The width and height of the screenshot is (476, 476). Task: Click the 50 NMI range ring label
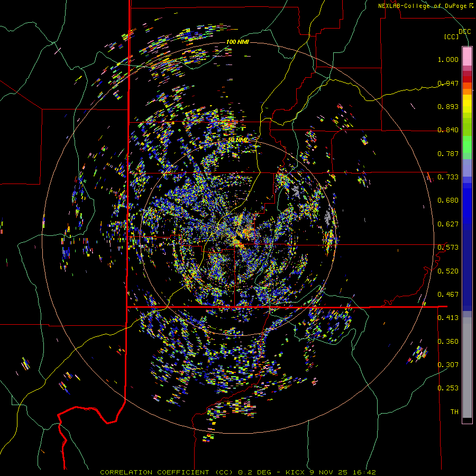click(237, 140)
